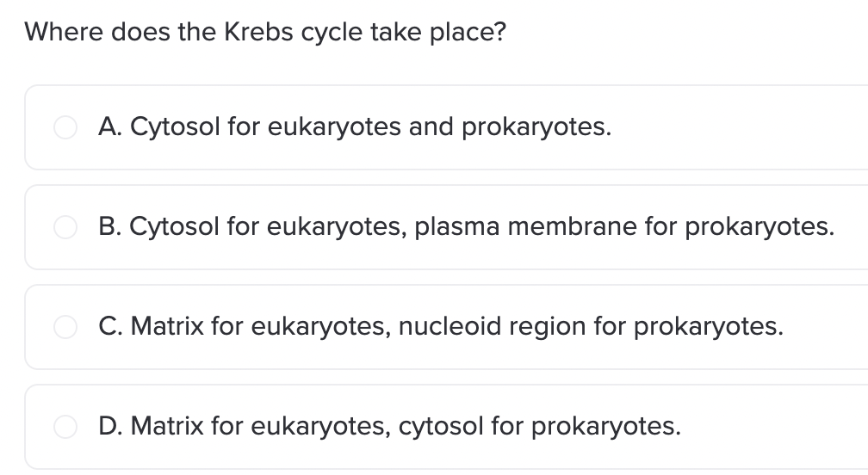Select answer text 'Matrix for eukaryotes, cytosol for prokaryotes'
This screenshot has width=868, height=475.
pyautogui.click(x=406, y=427)
